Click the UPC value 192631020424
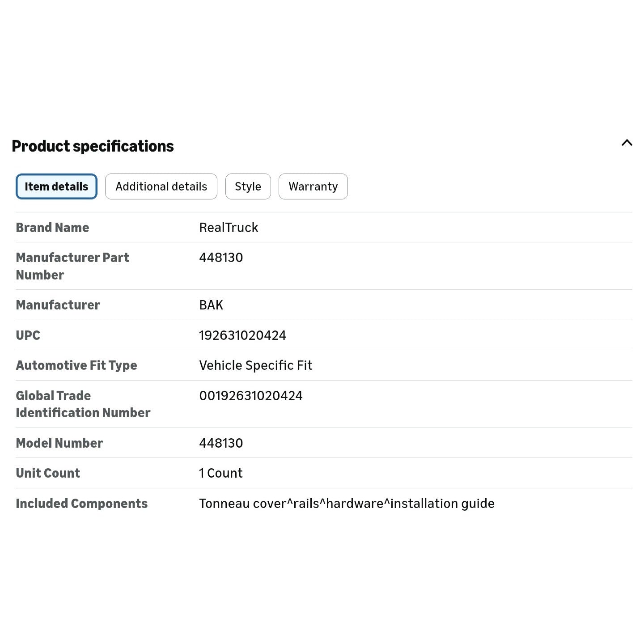The width and height of the screenshot is (644, 644). point(242,335)
